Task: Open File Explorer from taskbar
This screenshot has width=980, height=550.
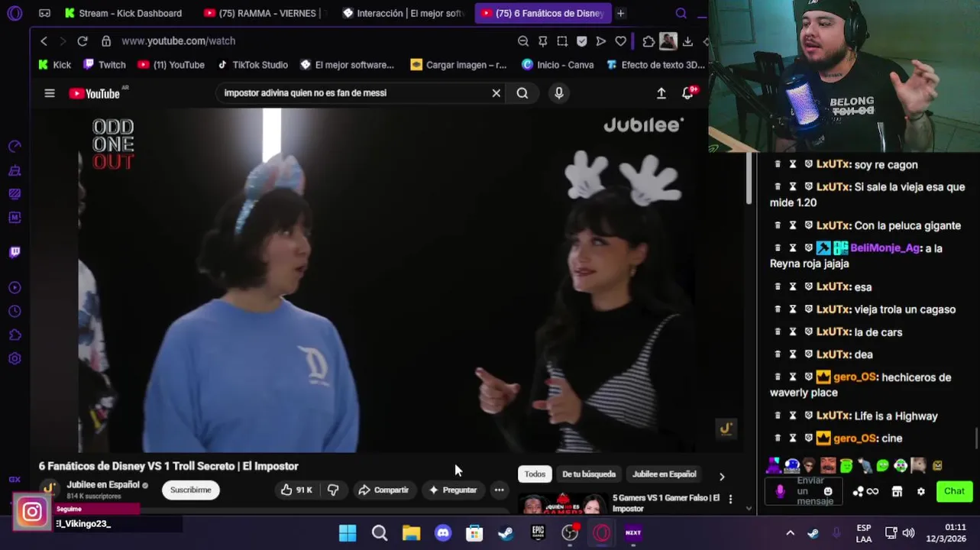Action: (x=411, y=532)
